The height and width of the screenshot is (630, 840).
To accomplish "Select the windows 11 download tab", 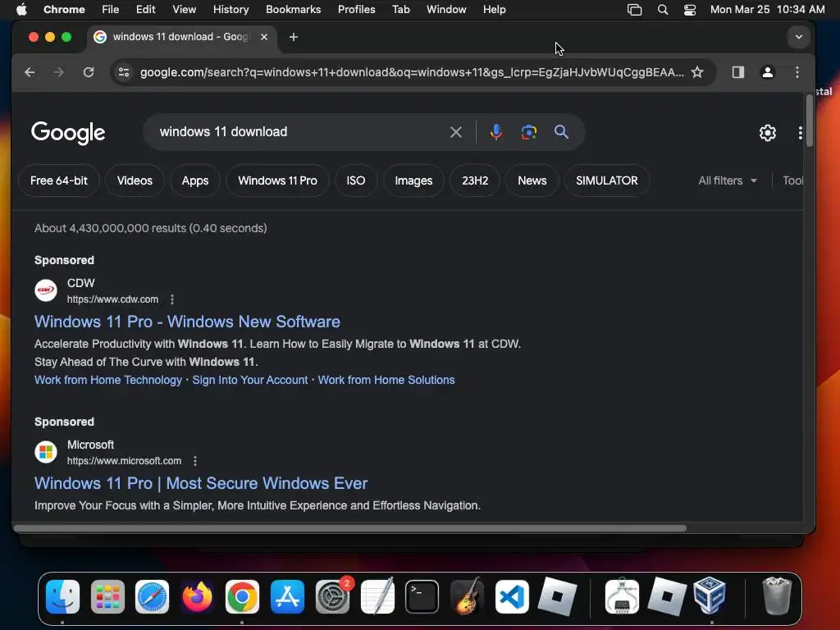I will (x=182, y=37).
